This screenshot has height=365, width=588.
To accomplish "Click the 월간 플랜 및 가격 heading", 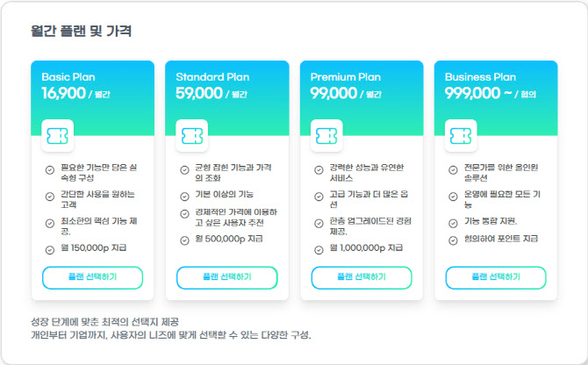I will pyautogui.click(x=81, y=31).
